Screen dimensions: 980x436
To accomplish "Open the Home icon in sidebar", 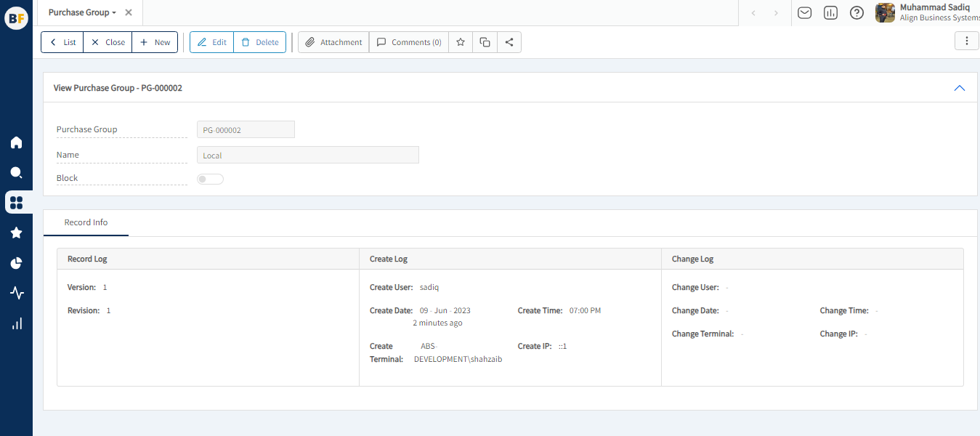I will [x=16, y=142].
